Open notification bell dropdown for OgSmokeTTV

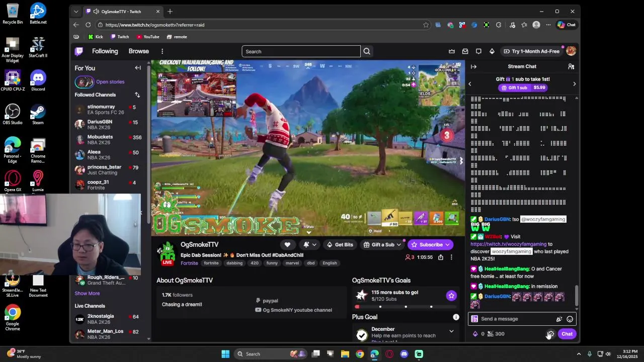pyautogui.click(x=309, y=245)
